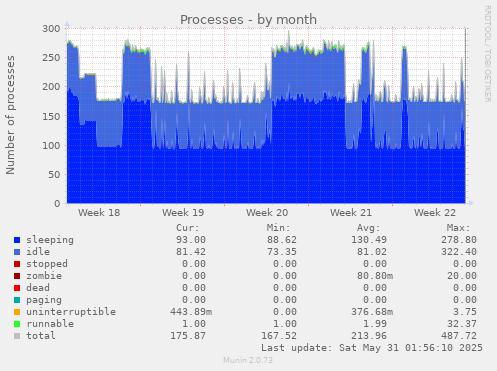Click the orange uninterruptible legend swatch
497x371 pixels.
pos(17,312)
